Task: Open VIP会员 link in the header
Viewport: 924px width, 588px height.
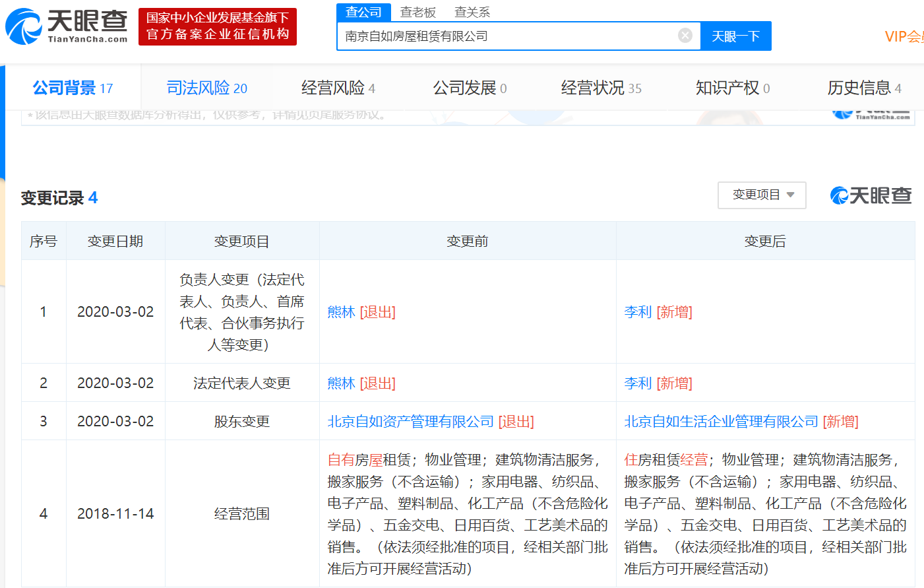Action: pos(904,36)
